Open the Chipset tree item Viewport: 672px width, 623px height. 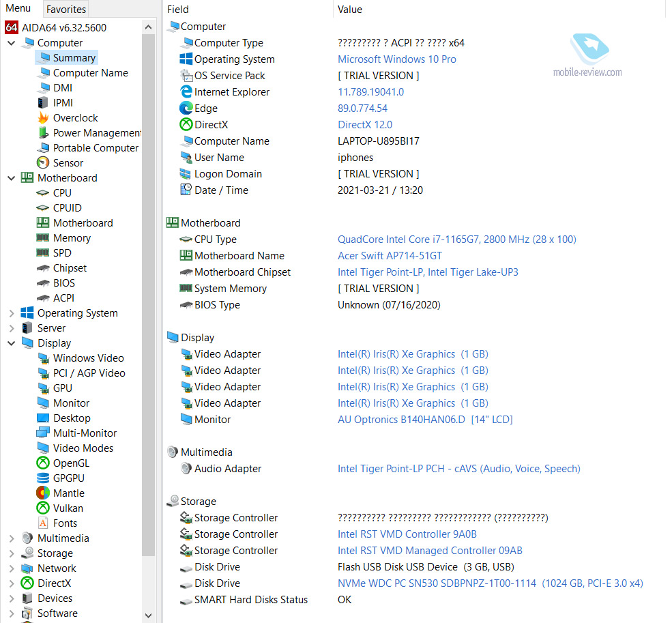(x=70, y=268)
